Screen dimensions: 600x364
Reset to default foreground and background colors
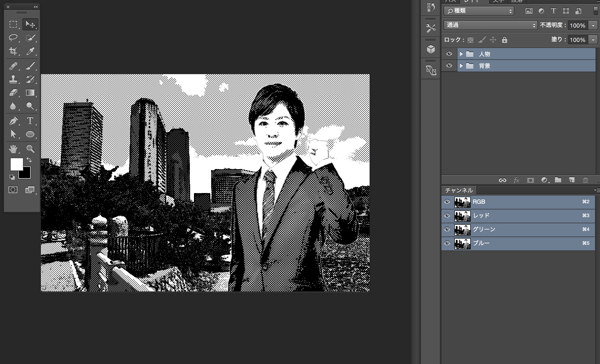point(12,177)
